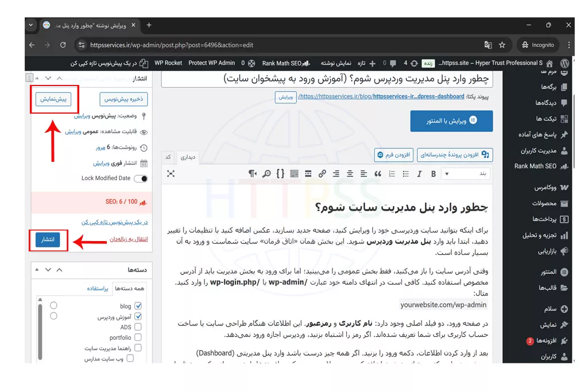This screenshot has height=392, width=588.
Task: Apply italic formatting in editor toolbar
Action: [420, 173]
